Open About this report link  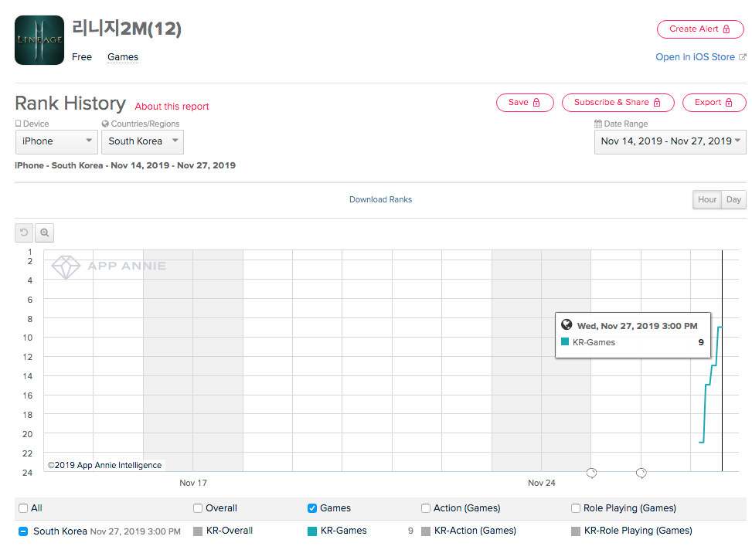[x=172, y=107]
